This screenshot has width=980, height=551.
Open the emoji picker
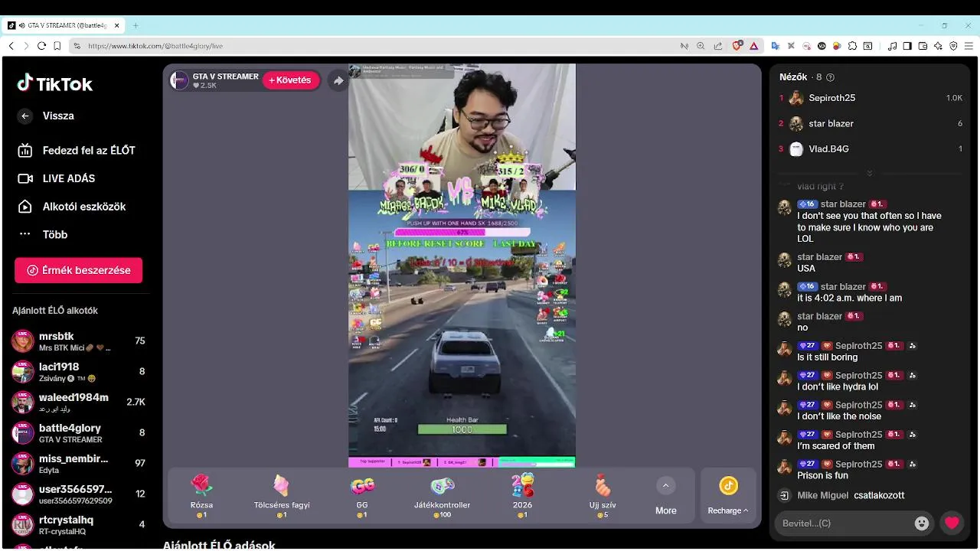922,523
